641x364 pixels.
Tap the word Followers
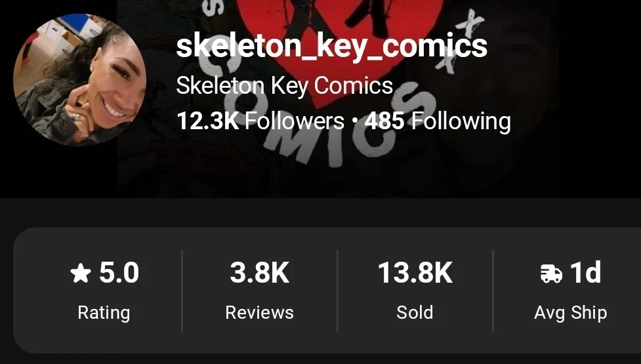[295, 121]
